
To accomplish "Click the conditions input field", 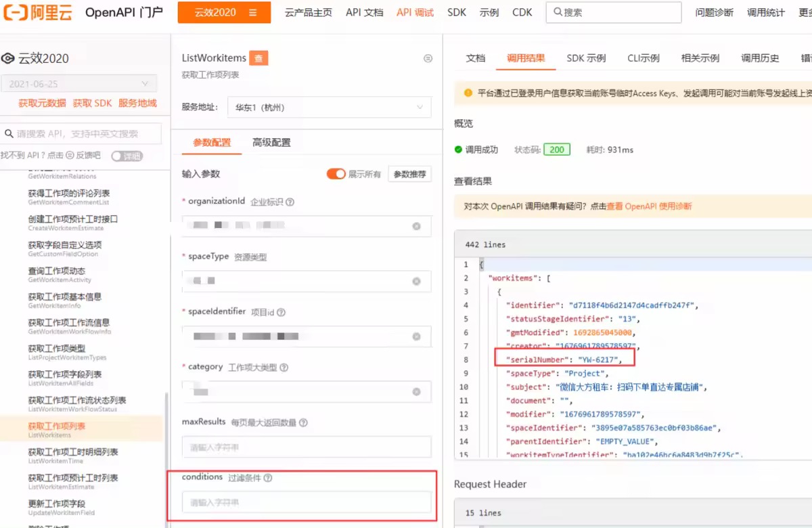I will tap(307, 502).
